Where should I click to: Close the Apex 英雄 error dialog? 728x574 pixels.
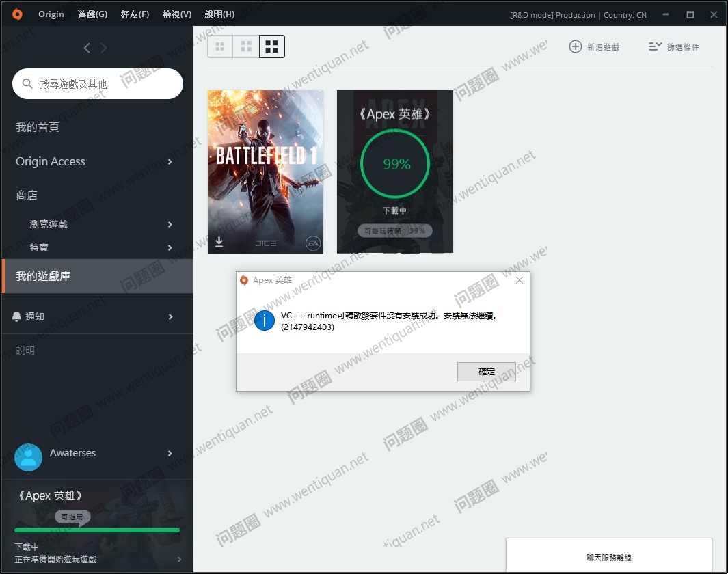click(x=519, y=280)
